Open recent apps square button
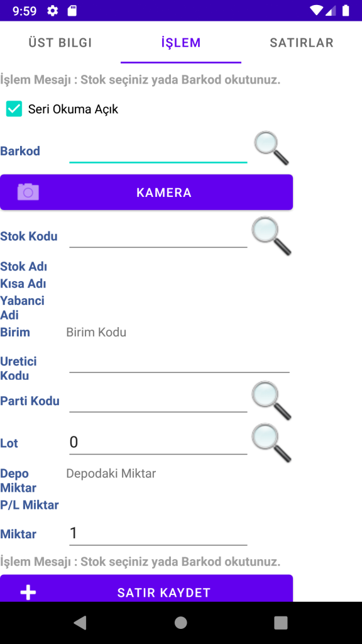362x644 pixels. pyautogui.click(x=281, y=623)
